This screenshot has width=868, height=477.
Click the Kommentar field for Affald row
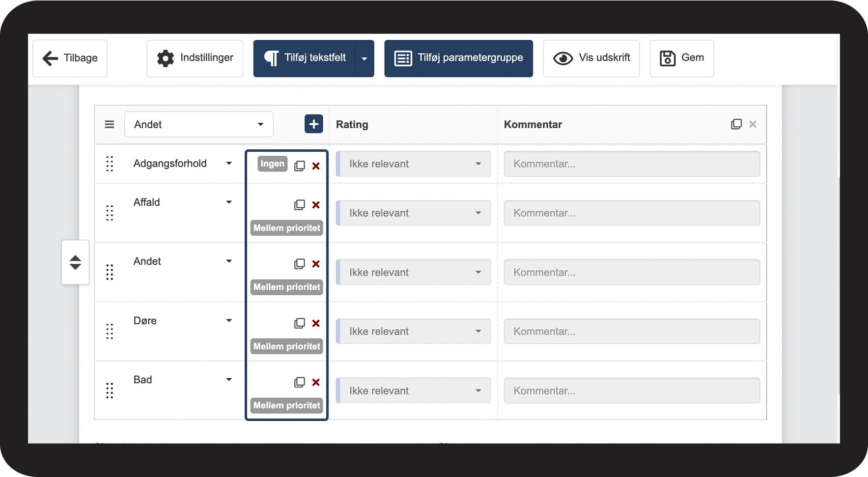click(632, 213)
